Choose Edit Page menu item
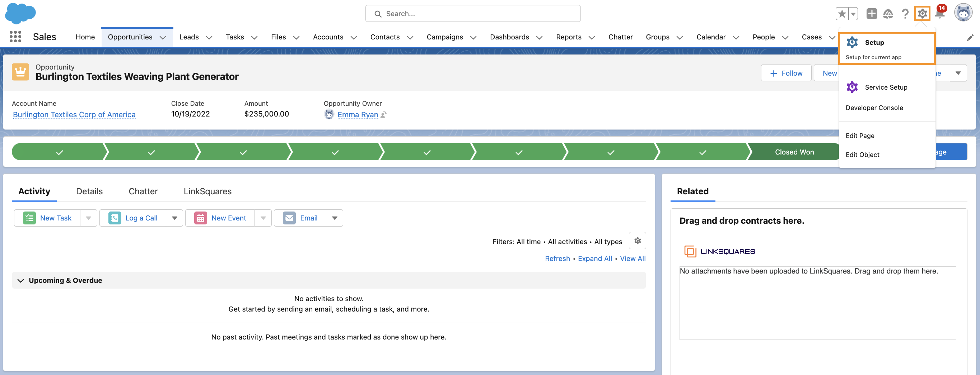980x375 pixels. coord(887,136)
